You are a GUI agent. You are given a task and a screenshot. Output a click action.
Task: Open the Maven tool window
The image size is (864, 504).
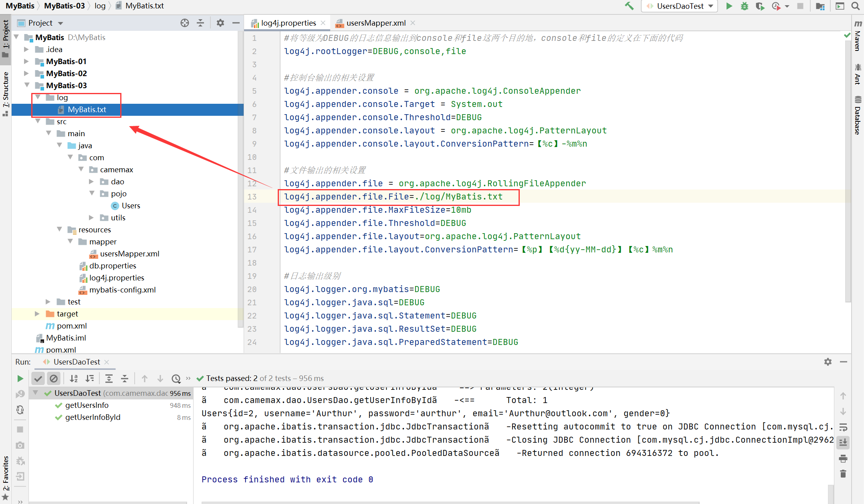(x=858, y=35)
